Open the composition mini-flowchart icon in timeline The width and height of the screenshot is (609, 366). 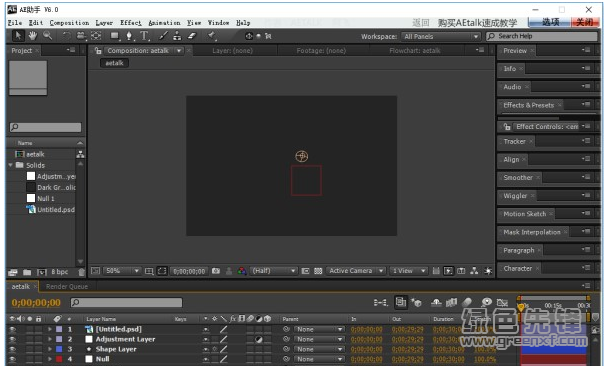(x=380, y=302)
